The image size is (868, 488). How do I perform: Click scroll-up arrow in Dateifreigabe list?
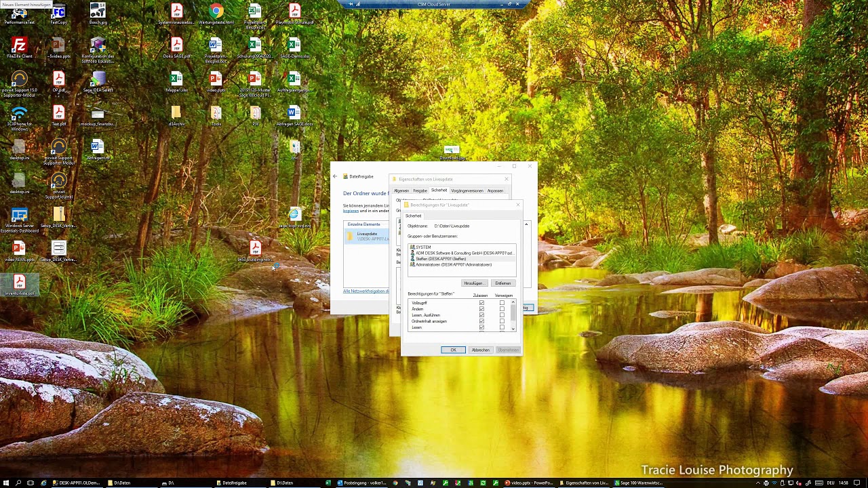tap(526, 224)
